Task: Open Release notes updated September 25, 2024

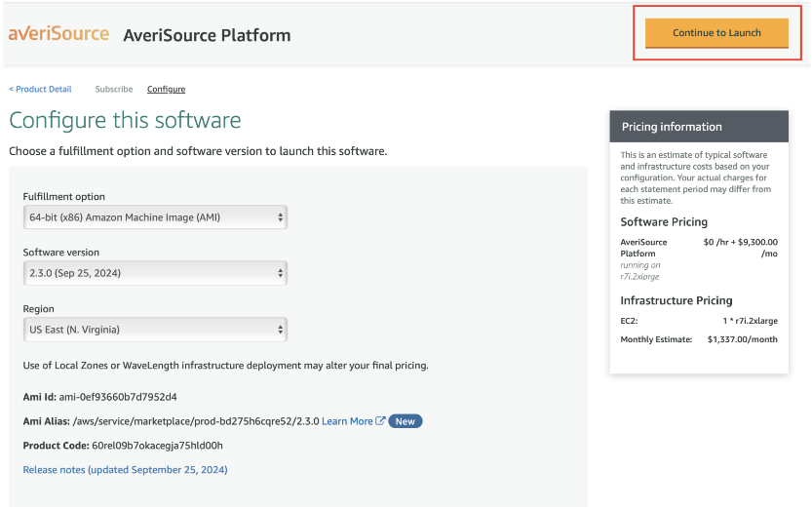Action: pyautogui.click(x=126, y=470)
